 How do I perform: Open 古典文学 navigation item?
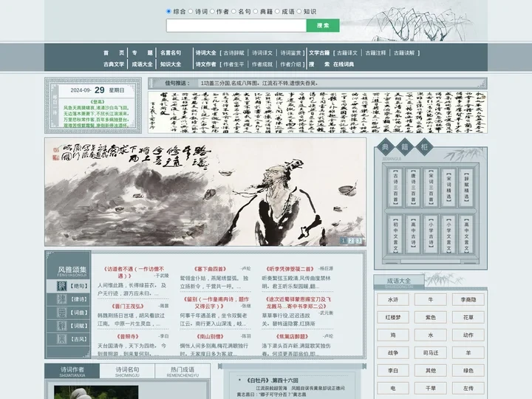pyautogui.click(x=114, y=64)
